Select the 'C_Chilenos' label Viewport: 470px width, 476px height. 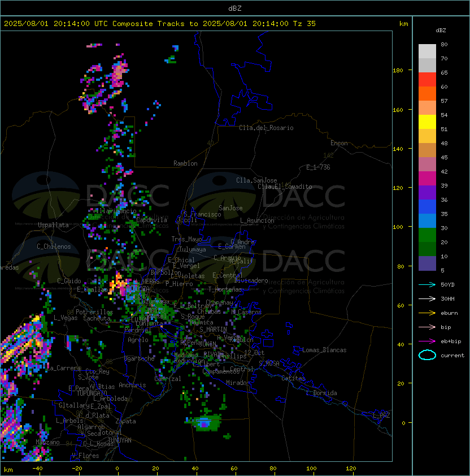click(x=54, y=246)
